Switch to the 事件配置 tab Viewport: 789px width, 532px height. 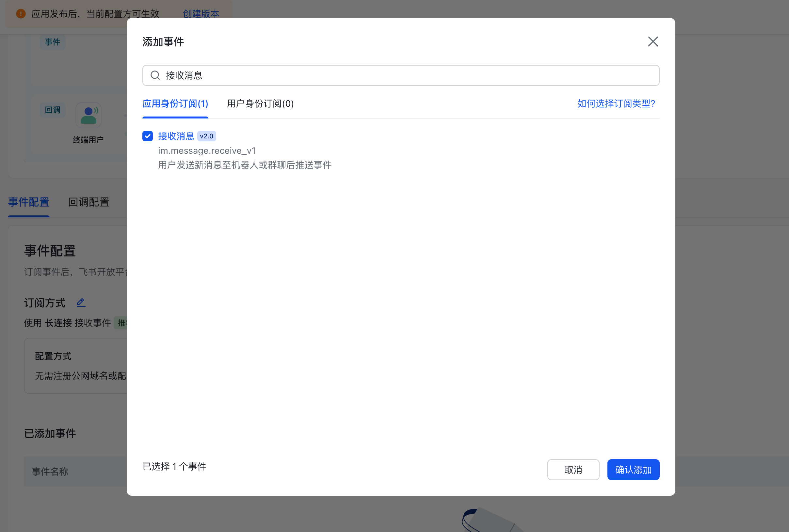tap(28, 202)
